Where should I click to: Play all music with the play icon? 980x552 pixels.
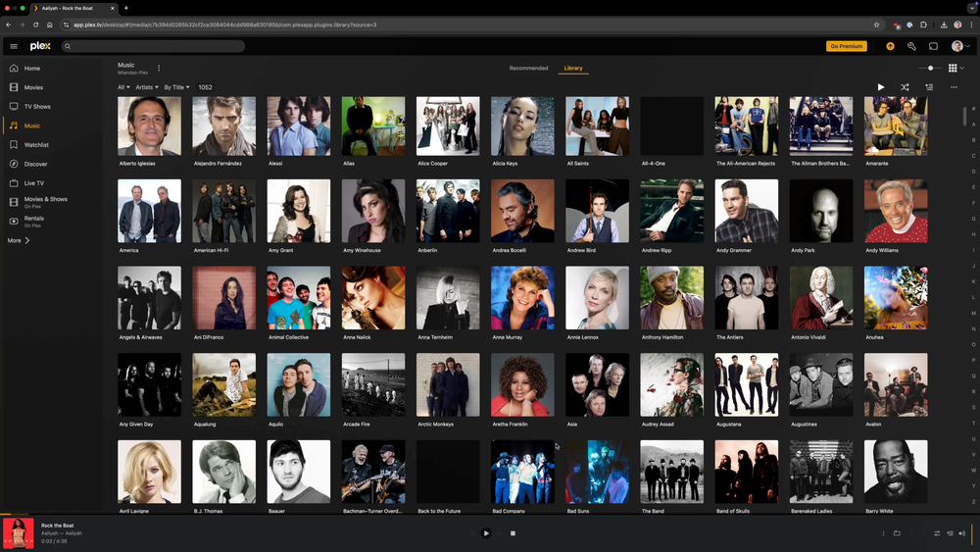point(881,87)
